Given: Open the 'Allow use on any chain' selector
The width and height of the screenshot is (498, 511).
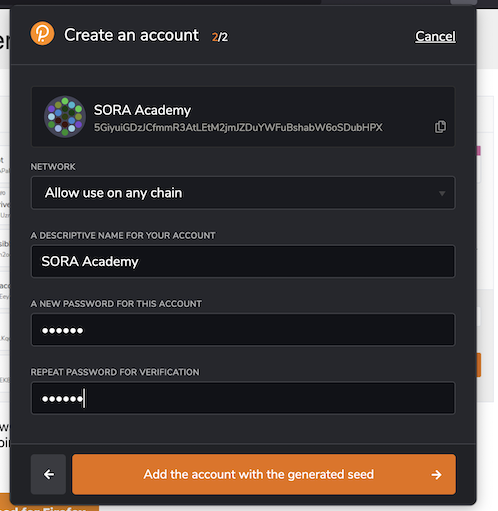Looking at the screenshot, I should pyautogui.click(x=243, y=193).
